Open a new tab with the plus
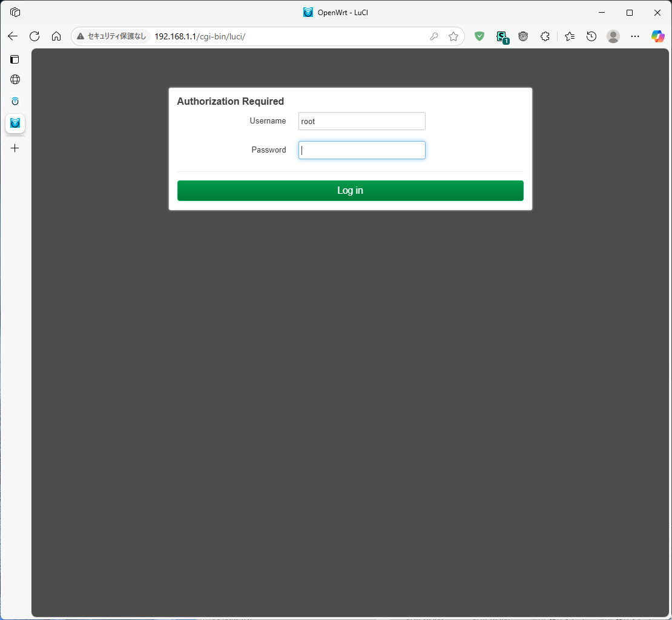 coord(15,147)
